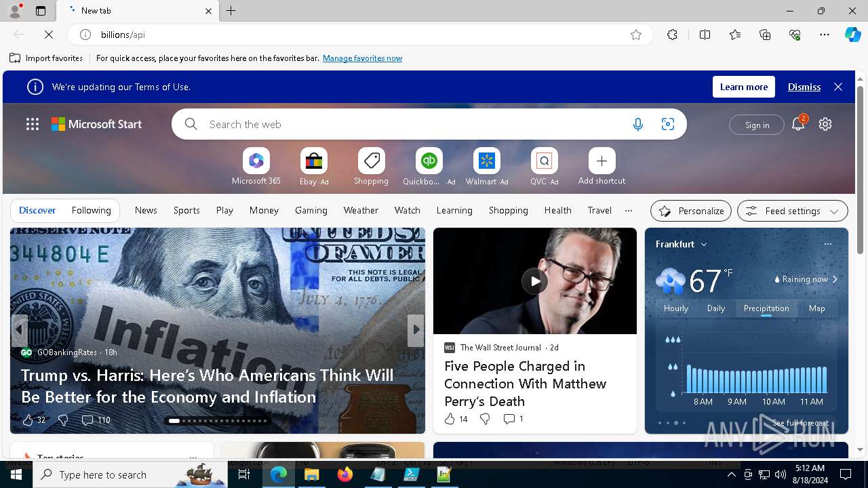Open Quickbooks shortcut tile
The image size is (868, 488).
coord(429,167)
